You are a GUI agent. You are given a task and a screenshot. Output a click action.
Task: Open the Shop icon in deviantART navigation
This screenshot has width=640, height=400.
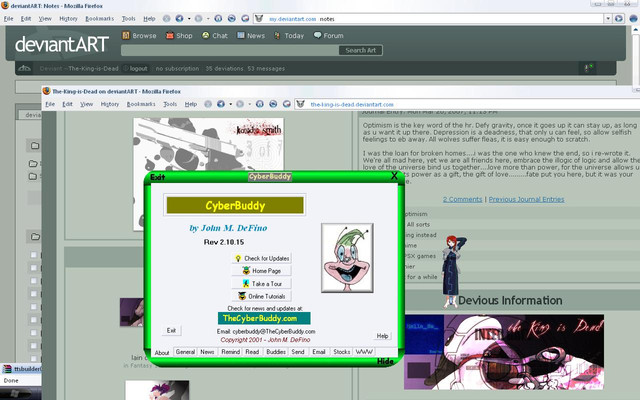[169, 36]
